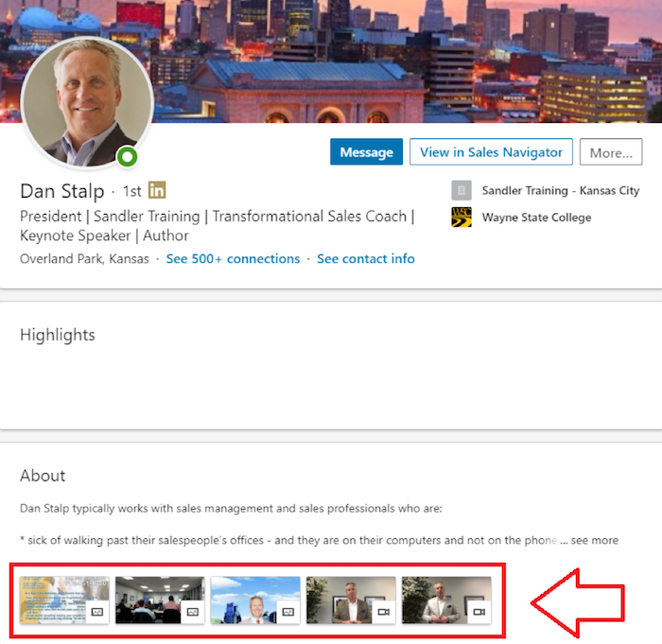Image resolution: width=662 pixels, height=644 pixels.
Task: Click the Wayne State College logo icon
Action: click(x=462, y=218)
